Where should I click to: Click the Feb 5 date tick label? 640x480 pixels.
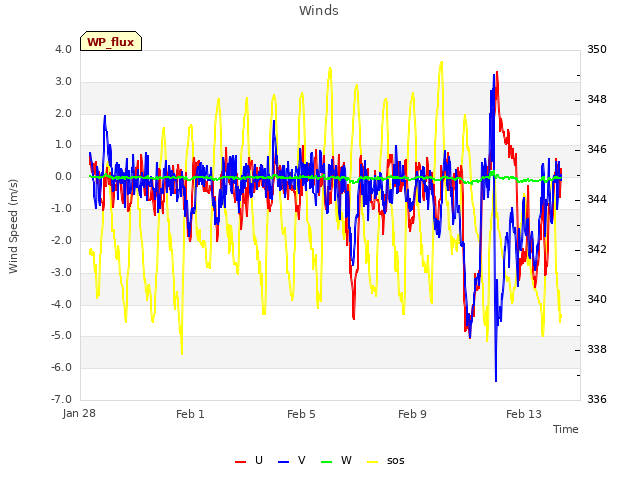pos(301,414)
